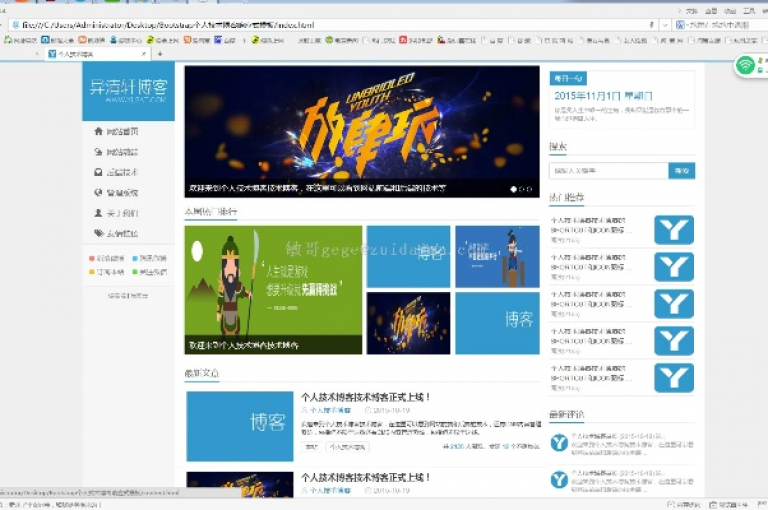Open the 文件 browser menu
The image size is (768, 510).
coord(692,11)
